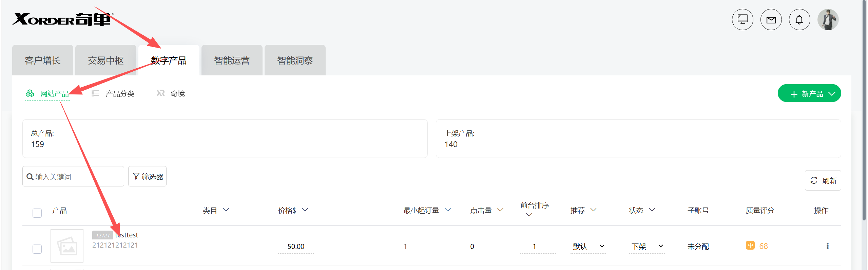Open the 下架 status dropdown for testtest
Viewport: 868px width, 270px height.
[647, 247]
